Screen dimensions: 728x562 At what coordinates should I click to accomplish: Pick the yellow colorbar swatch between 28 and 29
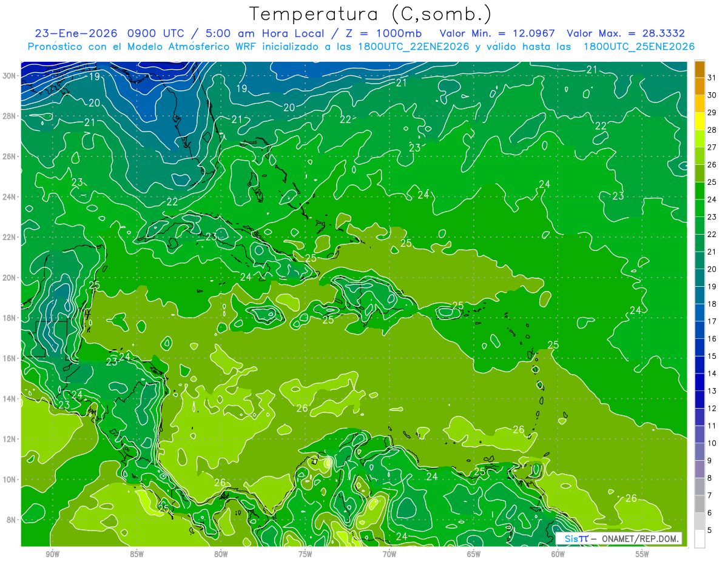tap(699, 121)
